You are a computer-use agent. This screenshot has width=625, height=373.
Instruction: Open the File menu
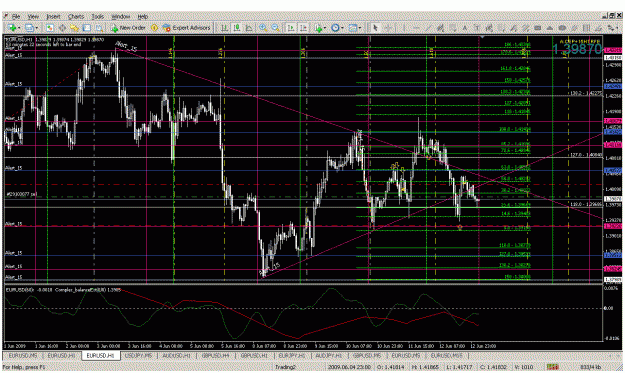tap(16, 16)
